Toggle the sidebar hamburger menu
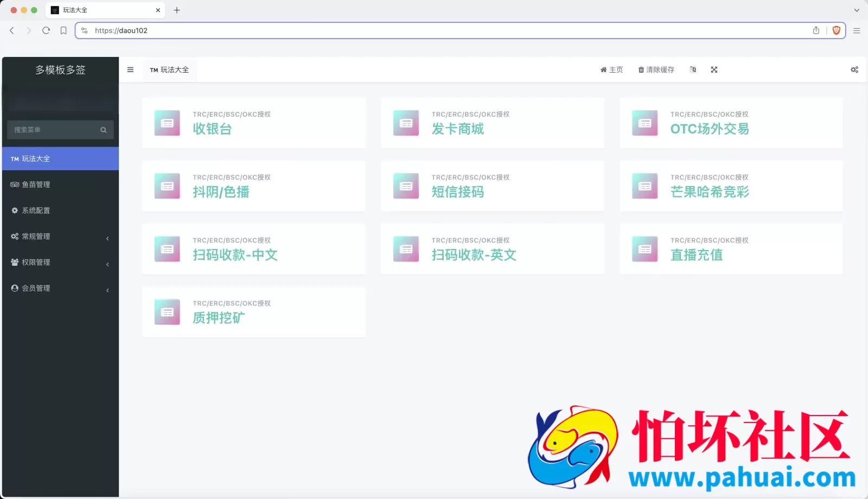The image size is (868, 499). click(x=130, y=69)
